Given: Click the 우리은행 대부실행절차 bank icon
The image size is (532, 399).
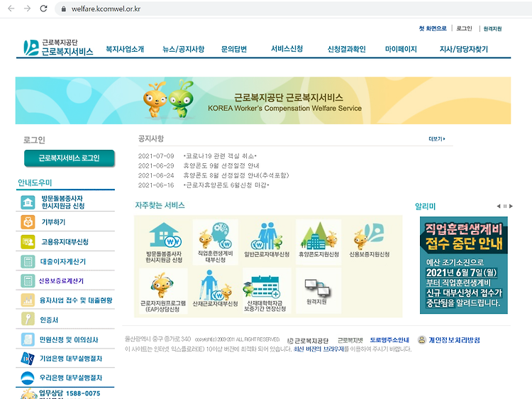Looking at the screenshot, I should 28,378.
